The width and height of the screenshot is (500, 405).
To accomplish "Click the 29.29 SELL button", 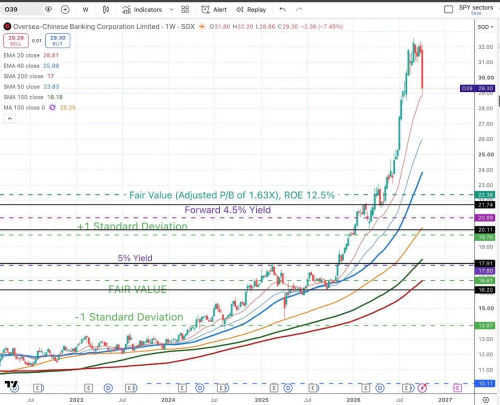I will (16, 41).
